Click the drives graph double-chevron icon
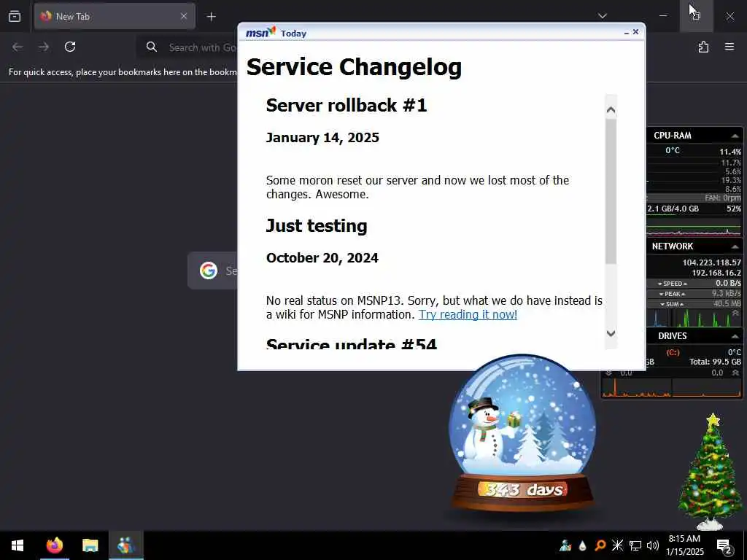This screenshot has width=747, height=560. [x=736, y=373]
